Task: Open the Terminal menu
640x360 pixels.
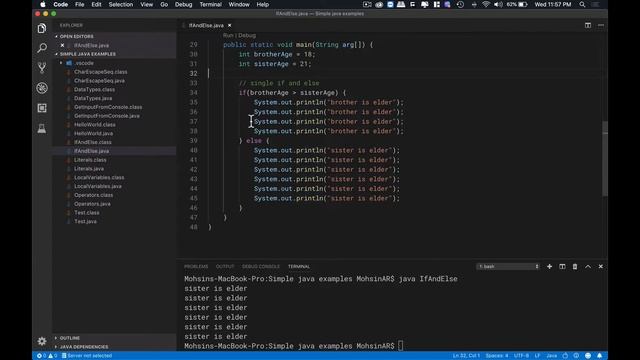Action: [x=211, y=4]
